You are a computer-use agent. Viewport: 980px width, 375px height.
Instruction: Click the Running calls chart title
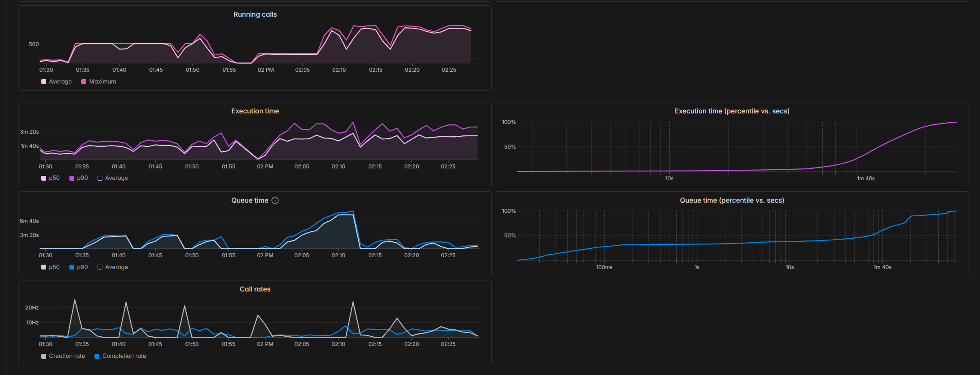pyautogui.click(x=255, y=15)
